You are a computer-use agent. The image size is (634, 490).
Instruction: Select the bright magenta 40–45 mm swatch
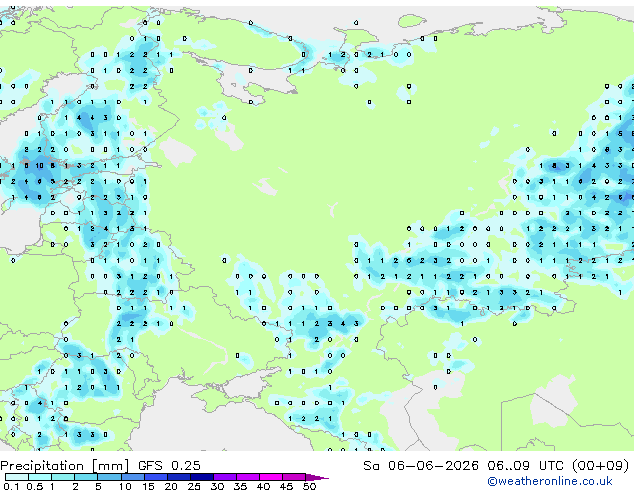pyautogui.click(x=271, y=477)
